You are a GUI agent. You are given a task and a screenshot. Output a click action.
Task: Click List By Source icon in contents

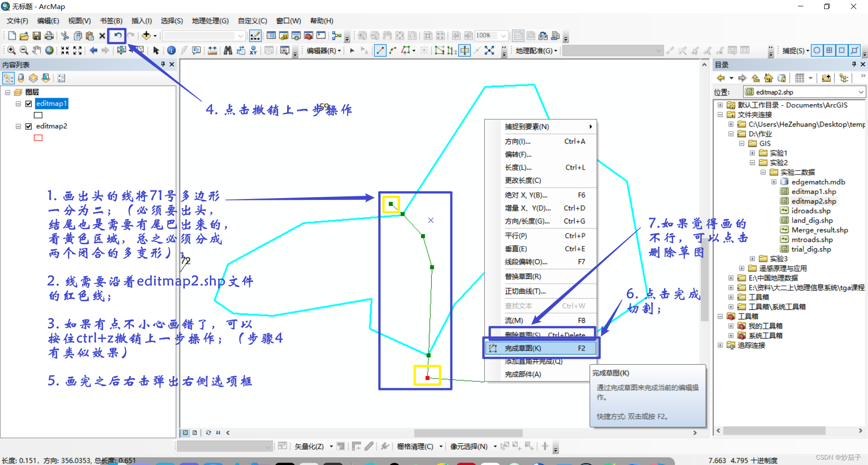click(x=21, y=78)
